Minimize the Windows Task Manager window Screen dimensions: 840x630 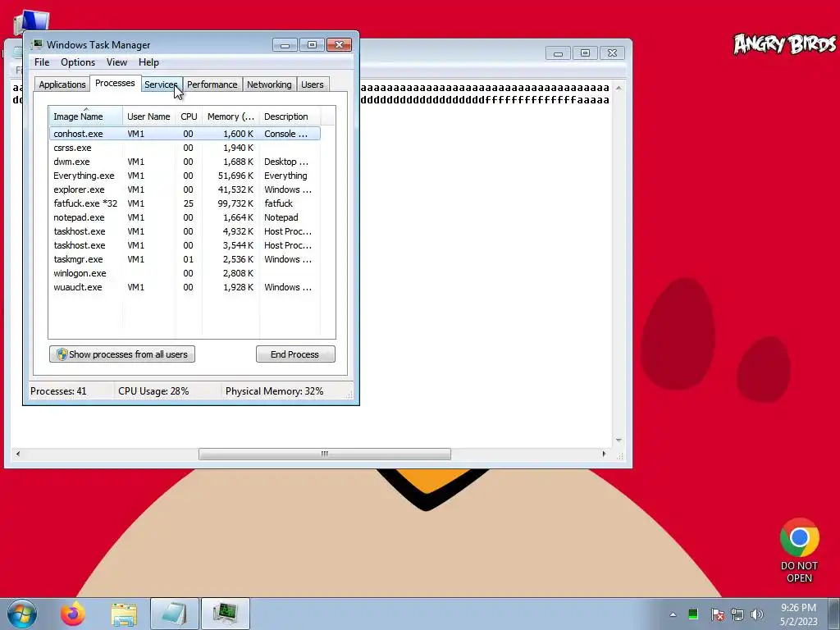(285, 45)
